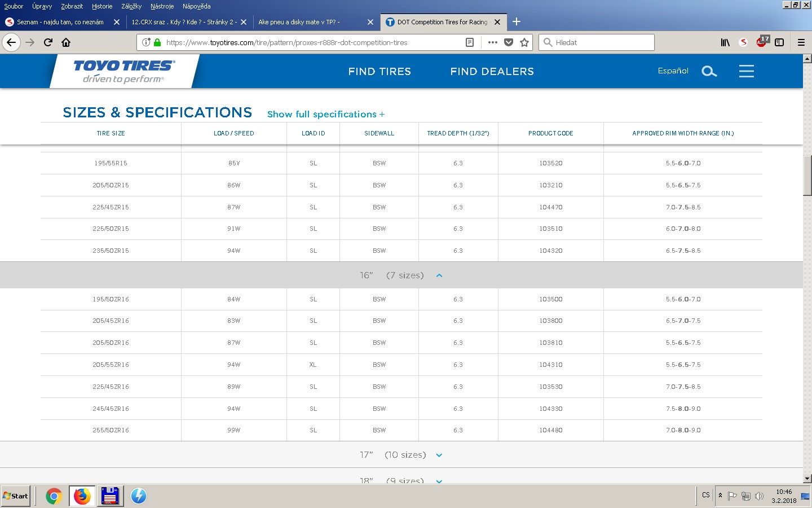Open the Toyo hamburger navigation menu
Image resolution: width=812 pixels, height=508 pixels.
click(746, 71)
